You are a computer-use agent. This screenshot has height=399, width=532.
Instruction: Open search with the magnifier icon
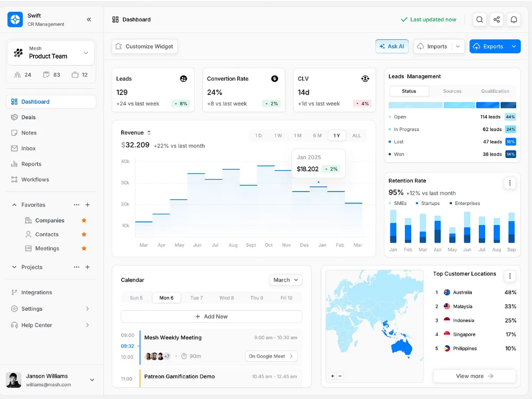(x=479, y=19)
